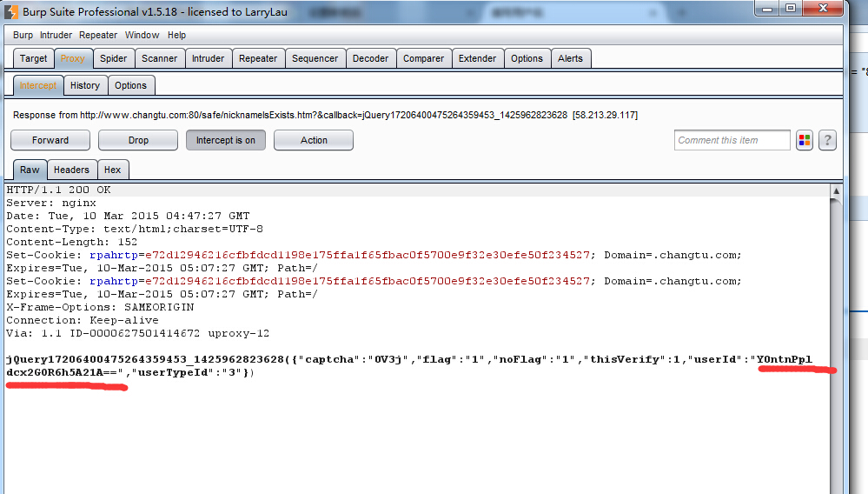Switch to the Hex view tab
868x494 pixels.
(112, 170)
